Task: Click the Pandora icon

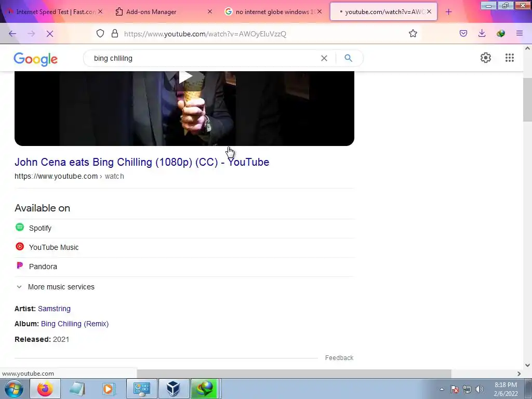Action: (20, 265)
